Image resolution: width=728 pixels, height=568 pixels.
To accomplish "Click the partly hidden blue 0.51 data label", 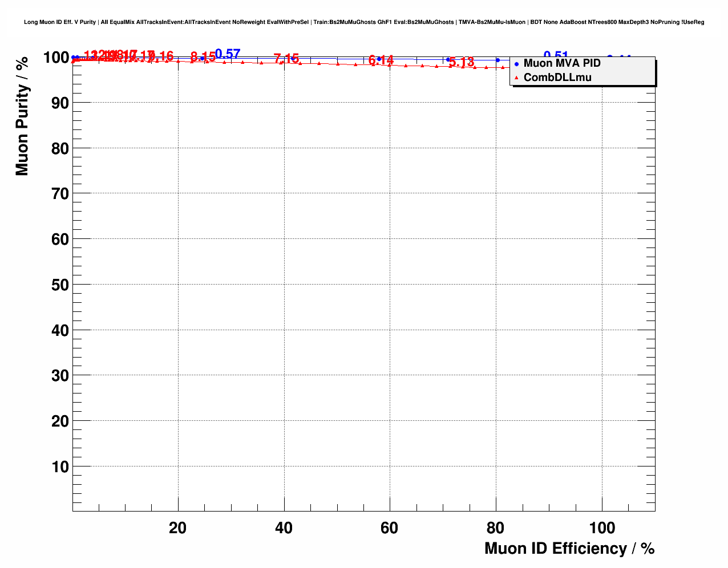I will [556, 54].
